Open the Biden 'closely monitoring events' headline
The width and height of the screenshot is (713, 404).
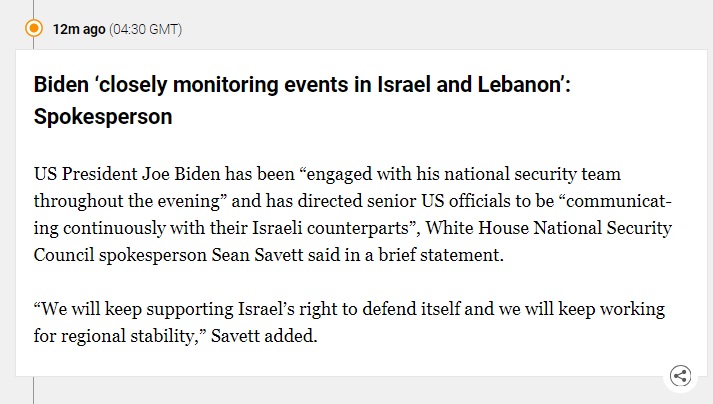click(x=302, y=85)
